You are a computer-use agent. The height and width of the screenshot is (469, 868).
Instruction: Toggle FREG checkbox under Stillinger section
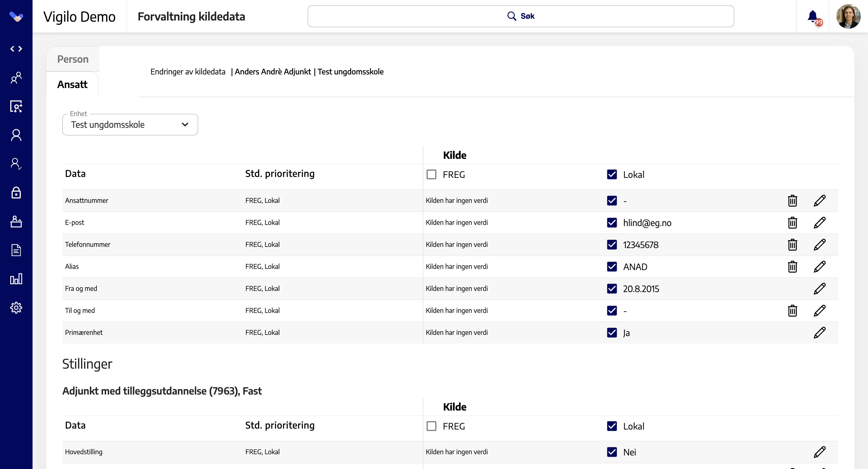(x=431, y=426)
